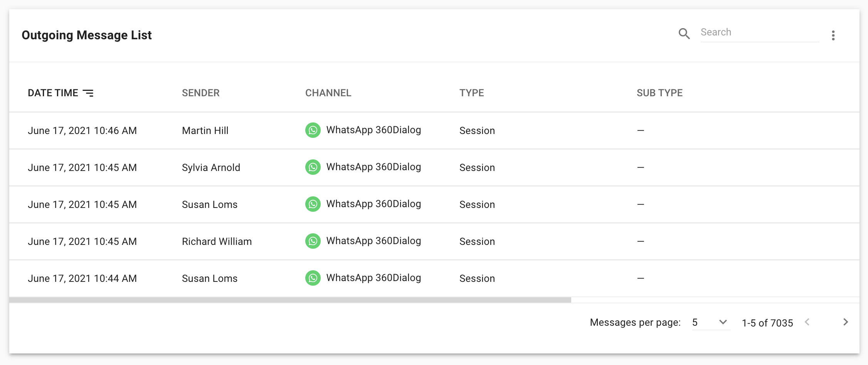This screenshot has width=868, height=365.
Task: Select the Sylvia Arnold sender name
Action: 211,167
